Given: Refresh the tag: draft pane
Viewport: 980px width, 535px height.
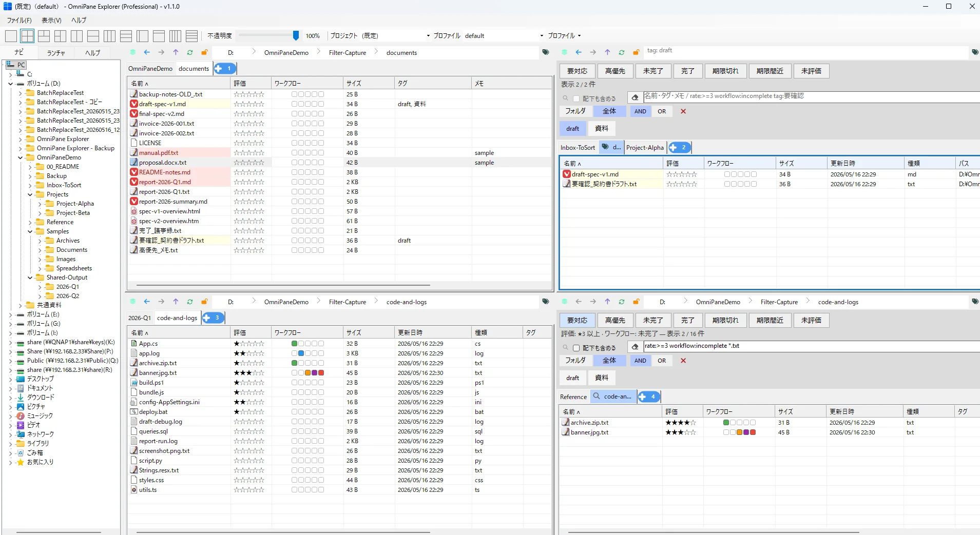Looking at the screenshot, I should pyautogui.click(x=622, y=52).
